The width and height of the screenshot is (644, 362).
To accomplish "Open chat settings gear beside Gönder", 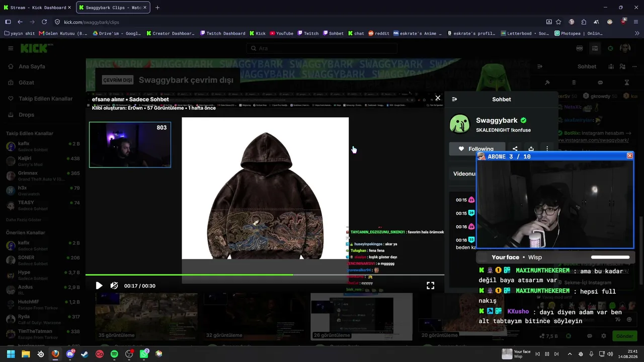I will [x=604, y=336].
